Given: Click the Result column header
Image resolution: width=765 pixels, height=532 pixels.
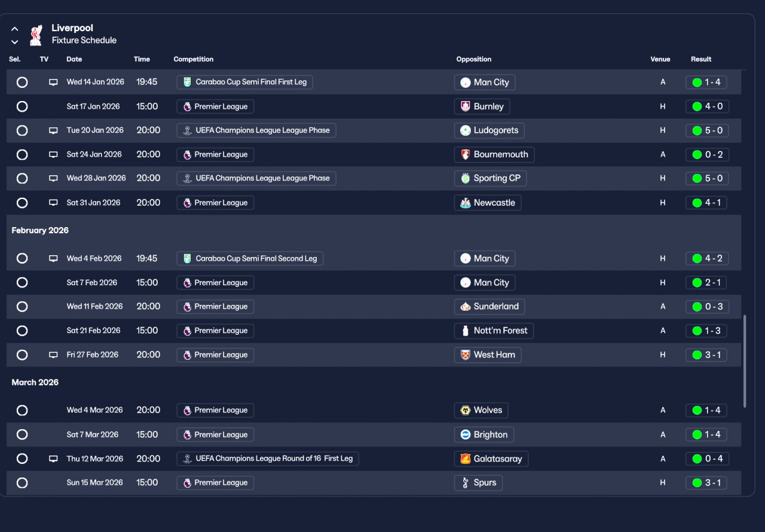Looking at the screenshot, I should (x=701, y=59).
